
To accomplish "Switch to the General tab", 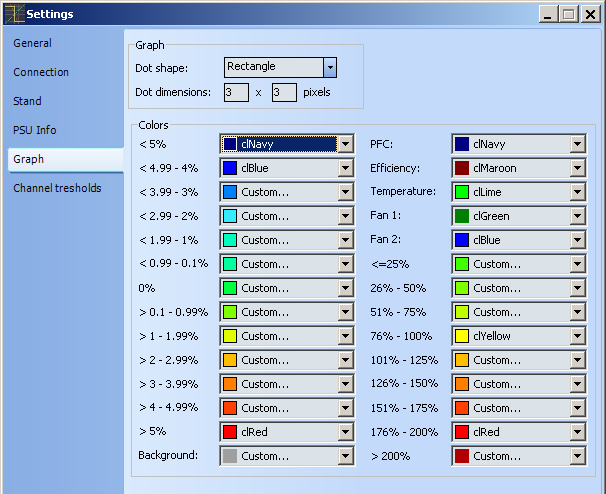I will coord(33,44).
